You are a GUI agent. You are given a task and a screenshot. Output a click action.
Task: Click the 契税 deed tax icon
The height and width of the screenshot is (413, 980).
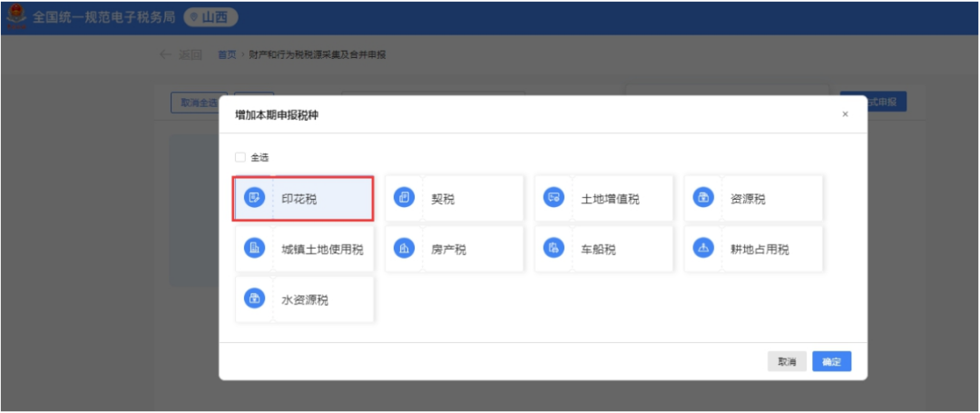[405, 198]
